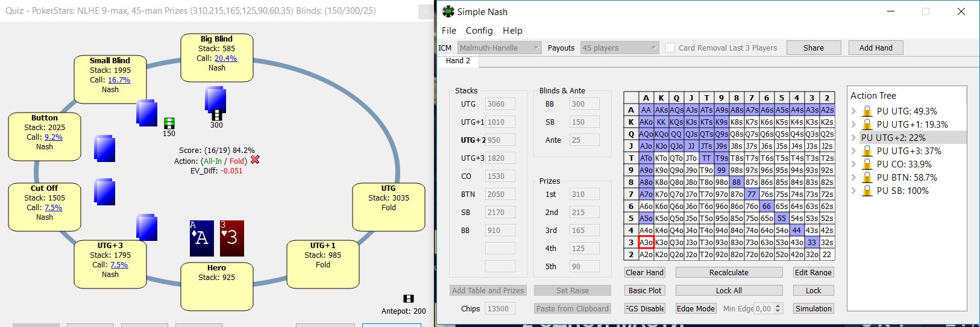
Task: Click the FGS Disable button
Action: click(x=644, y=308)
